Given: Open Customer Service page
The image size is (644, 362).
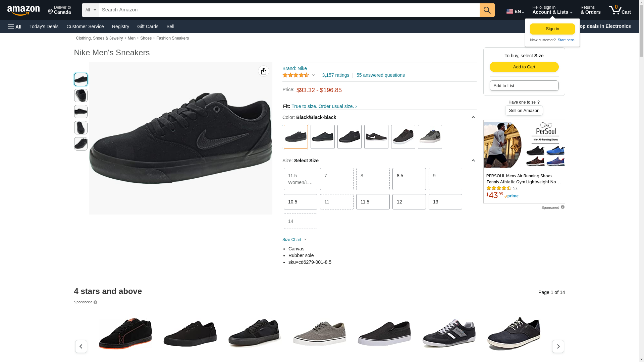Looking at the screenshot, I should pyautogui.click(x=85, y=26).
